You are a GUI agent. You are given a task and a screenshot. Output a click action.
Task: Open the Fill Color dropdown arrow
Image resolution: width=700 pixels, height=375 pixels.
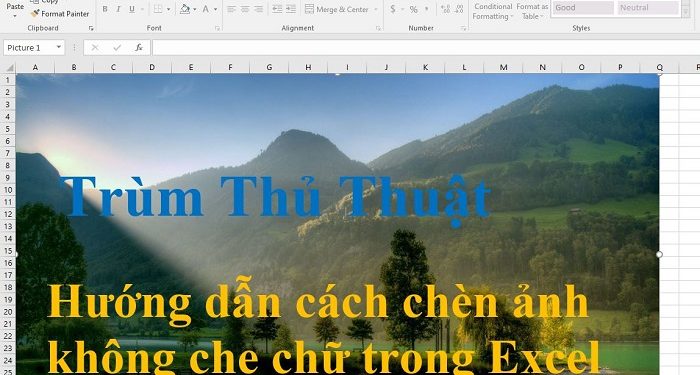coord(195,9)
